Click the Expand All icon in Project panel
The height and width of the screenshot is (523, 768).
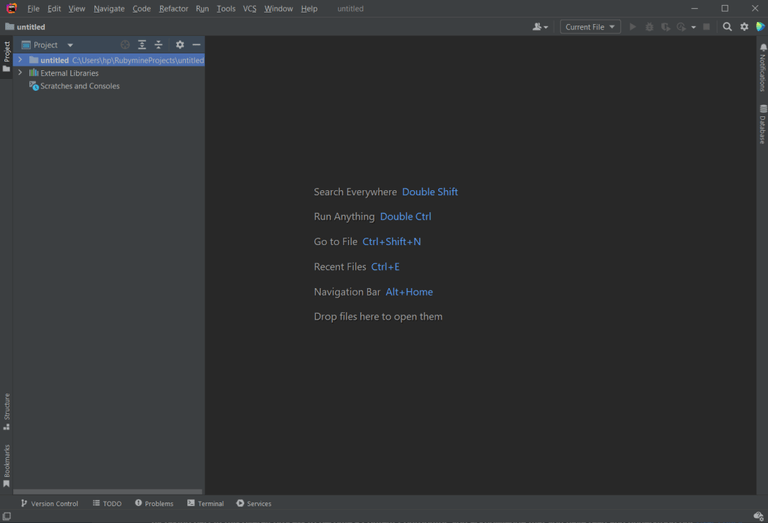pos(142,45)
